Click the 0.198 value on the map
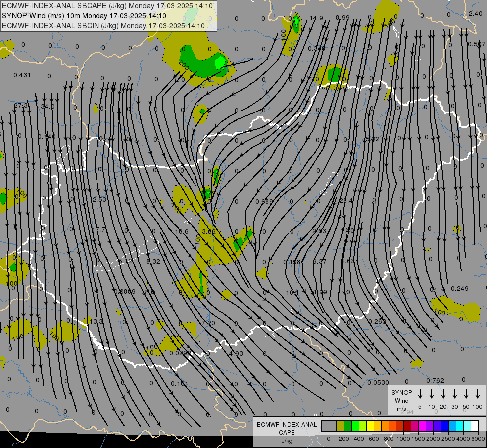The width and height of the screenshot is (487, 448). [x=292, y=262]
